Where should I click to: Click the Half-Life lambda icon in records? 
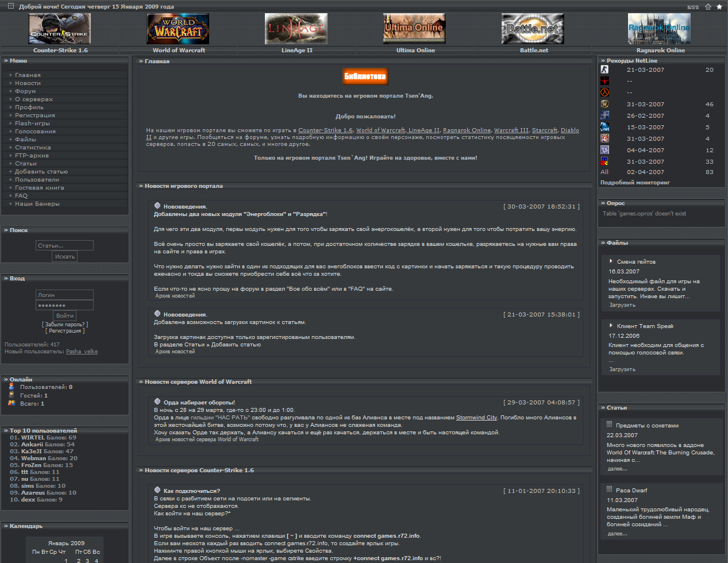[604, 92]
